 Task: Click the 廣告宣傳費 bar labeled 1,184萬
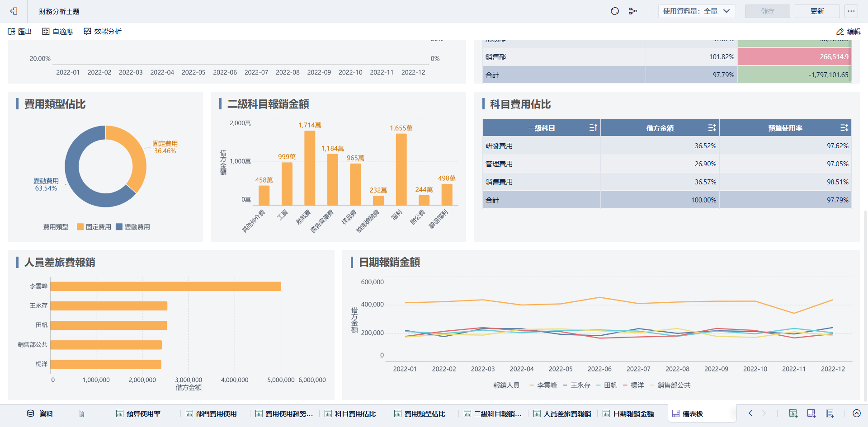pyautogui.click(x=333, y=180)
